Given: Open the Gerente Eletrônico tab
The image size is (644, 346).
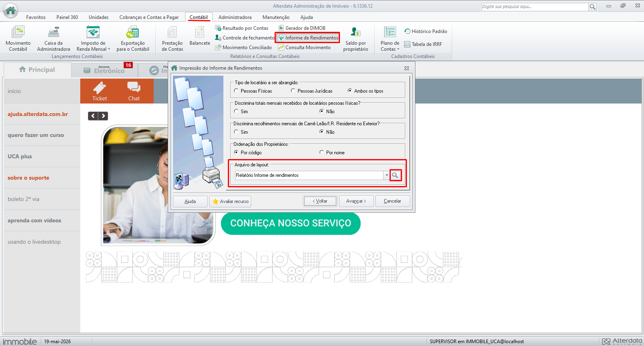Looking at the screenshot, I should pos(104,70).
